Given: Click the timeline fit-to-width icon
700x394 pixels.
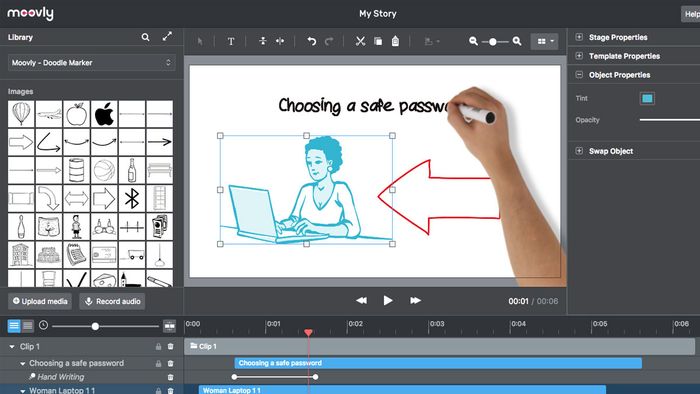Looking at the screenshot, I should tap(170, 326).
